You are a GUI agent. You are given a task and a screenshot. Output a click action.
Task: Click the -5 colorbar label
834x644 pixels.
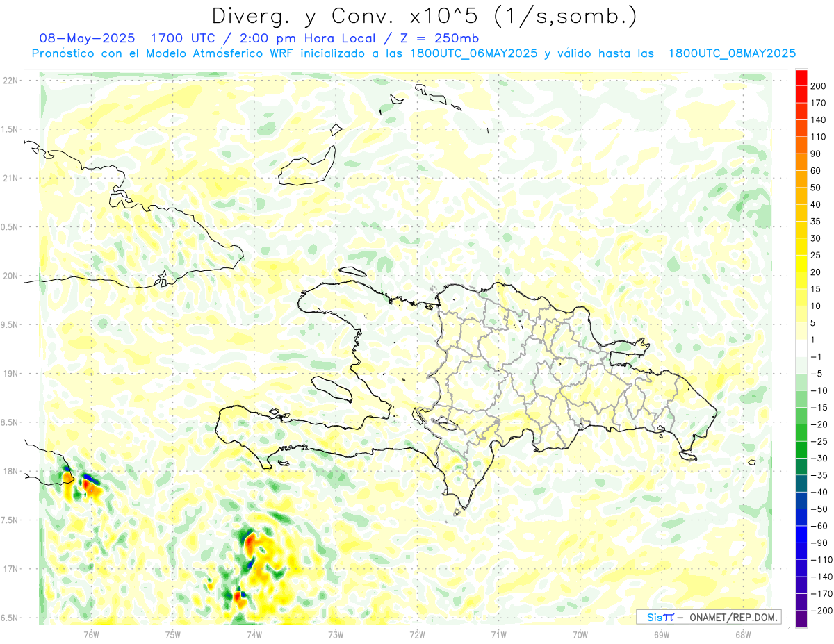(817, 374)
